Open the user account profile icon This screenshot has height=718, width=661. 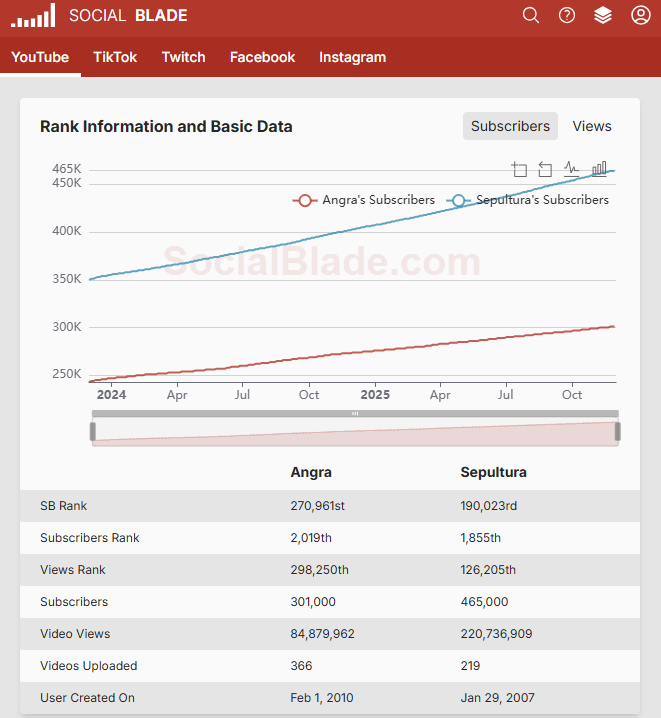click(x=640, y=15)
